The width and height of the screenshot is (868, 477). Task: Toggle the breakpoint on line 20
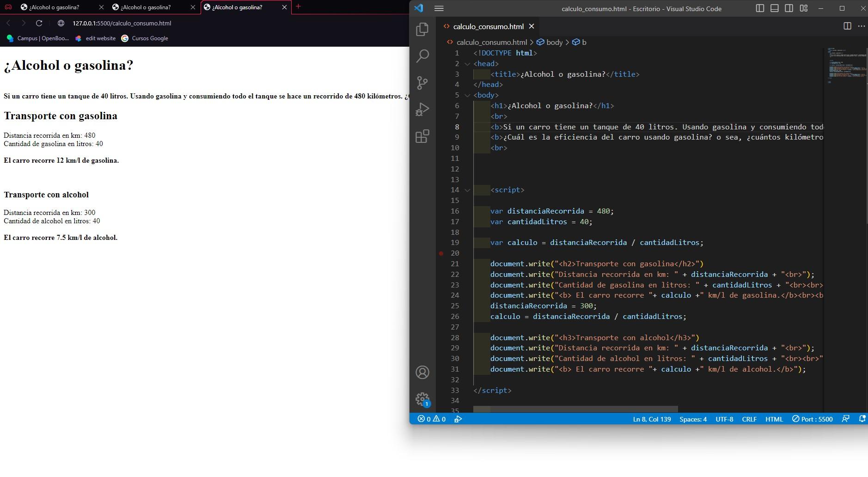(x=441, y=253)
